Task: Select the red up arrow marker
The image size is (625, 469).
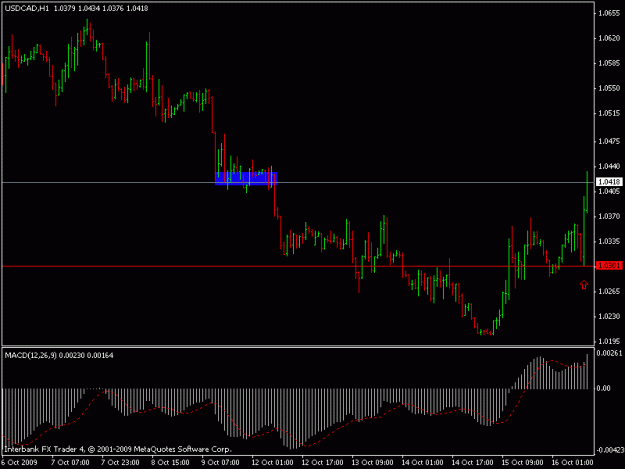Action: point(584,285)
